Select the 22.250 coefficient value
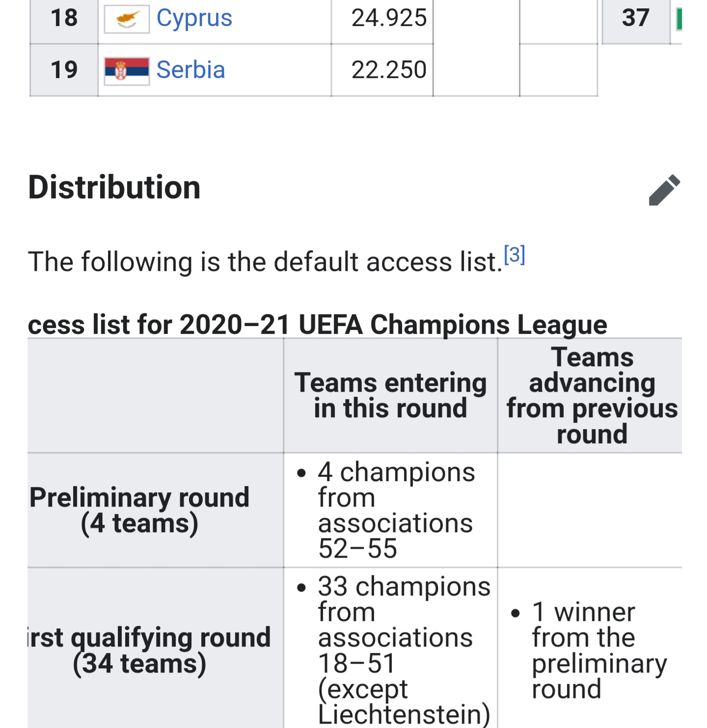The width and height of the screenshot is (707, 728). click(x=389, y=70)
